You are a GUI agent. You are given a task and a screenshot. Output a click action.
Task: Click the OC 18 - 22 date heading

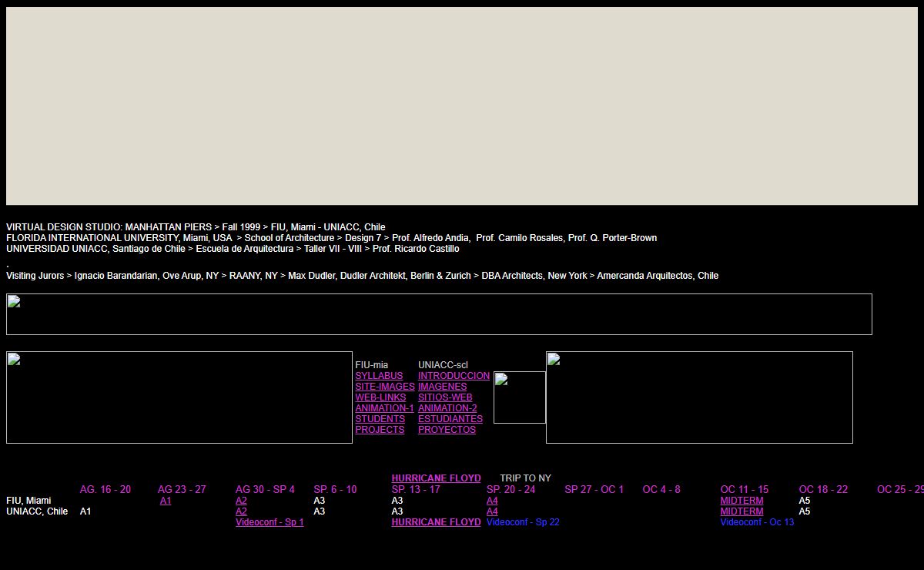coord(823,489)
